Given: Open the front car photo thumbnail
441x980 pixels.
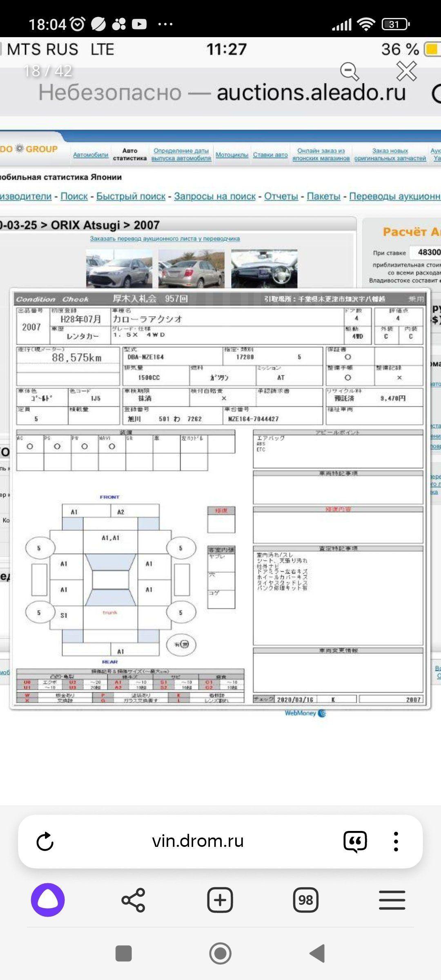Looking at the screenshot, I should point(119,268).
